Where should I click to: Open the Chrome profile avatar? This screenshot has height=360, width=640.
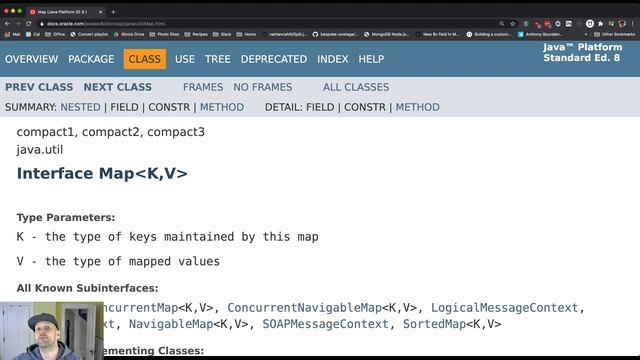[x=622, y=24]
